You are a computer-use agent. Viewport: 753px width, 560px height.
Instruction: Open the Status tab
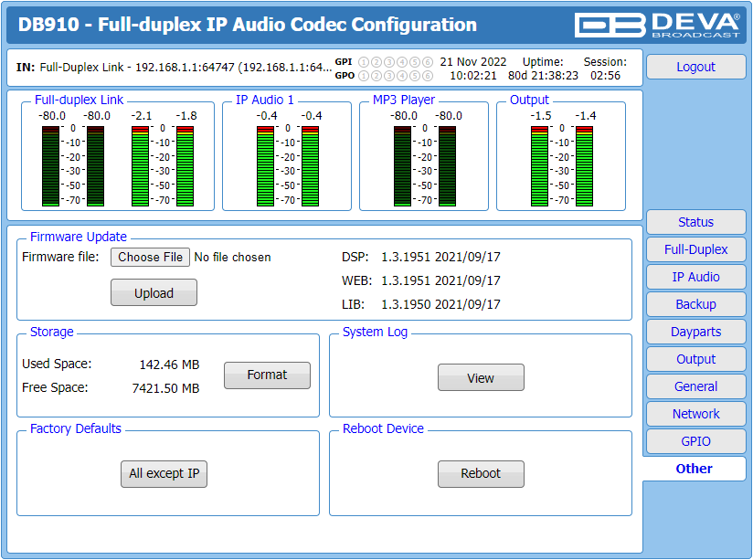point(695,222)
